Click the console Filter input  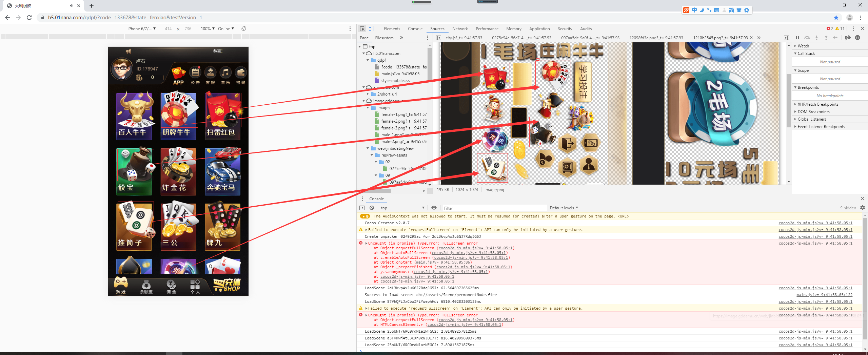pyautogui.click(x=495, y=208)
